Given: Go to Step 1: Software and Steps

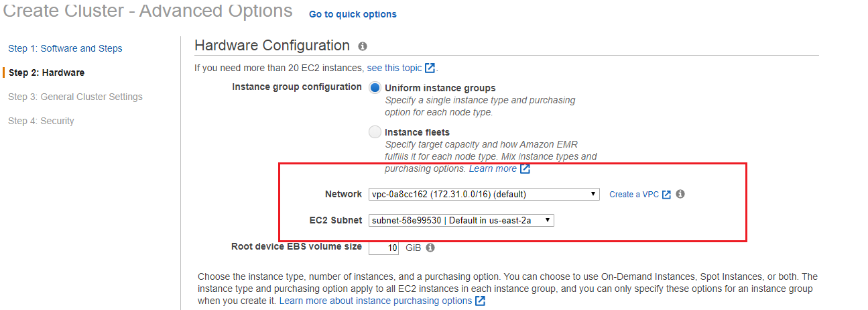Looking at the screenshot, I should (65, 48).
